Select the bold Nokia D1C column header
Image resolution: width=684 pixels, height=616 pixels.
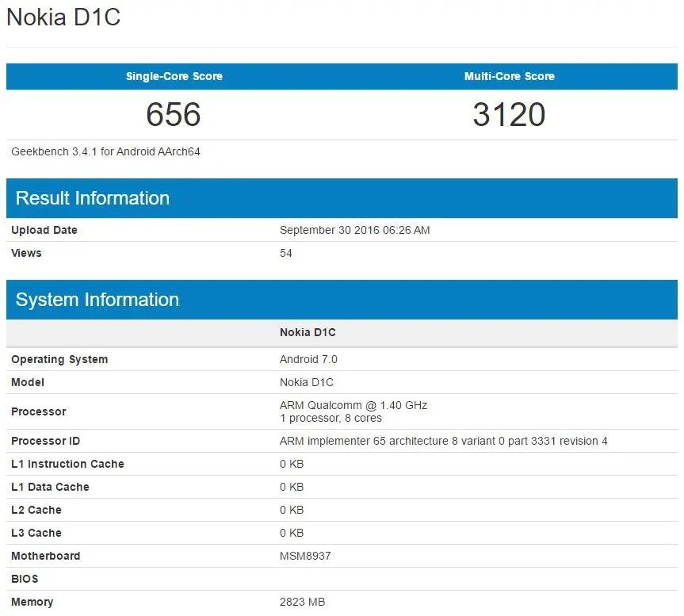click(x=308, y=332)
